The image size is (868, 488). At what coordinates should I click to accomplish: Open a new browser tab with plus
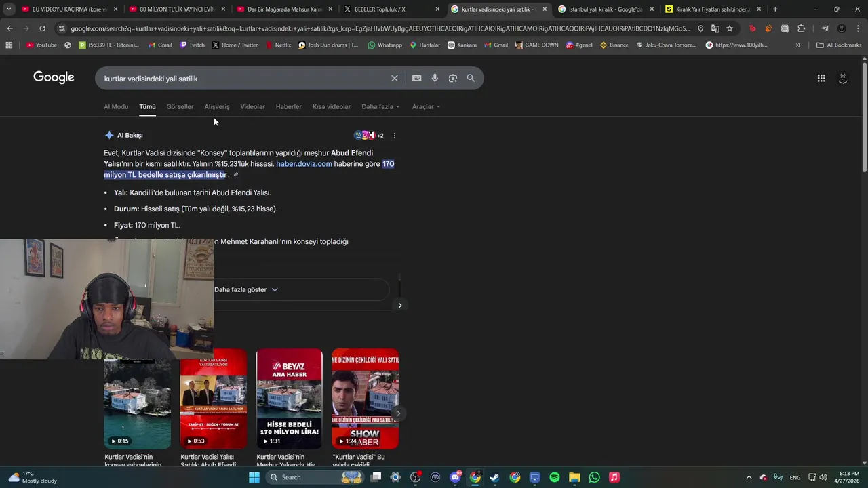click(775, 9)
